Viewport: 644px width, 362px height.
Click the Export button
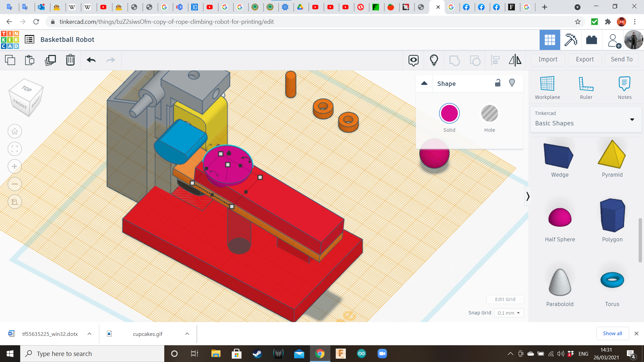pos(584,59)
